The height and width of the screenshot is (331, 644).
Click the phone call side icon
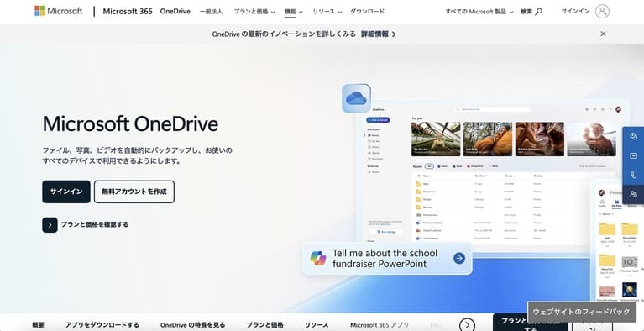pyautogui.click(x=633, y=176)
